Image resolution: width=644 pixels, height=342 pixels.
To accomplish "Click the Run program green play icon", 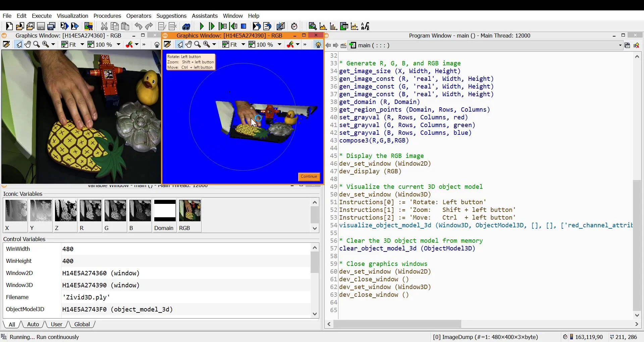I will tap(202, 26).
